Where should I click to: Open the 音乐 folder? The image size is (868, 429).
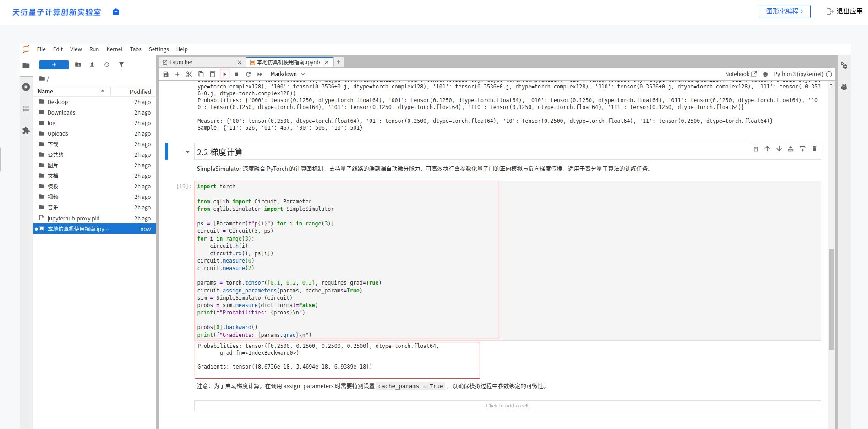94,208
